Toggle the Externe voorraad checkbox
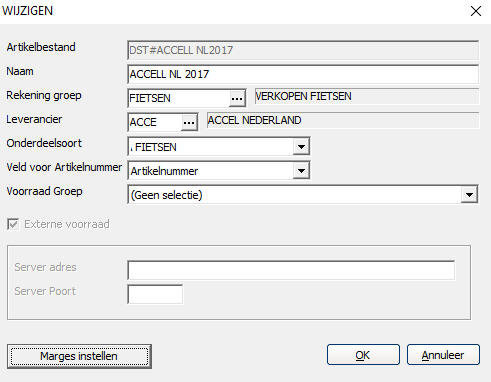This screenshot has width=491, height=382. pos(13,224)
